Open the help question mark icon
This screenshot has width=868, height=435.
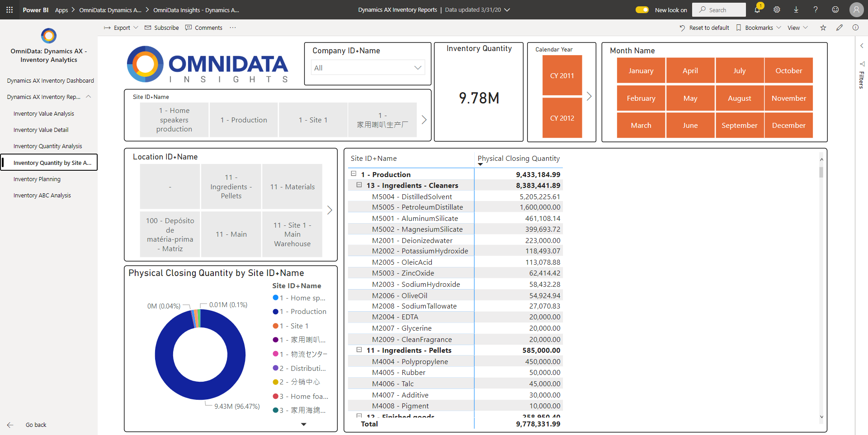pyautogui.click(x=816, y=9)
